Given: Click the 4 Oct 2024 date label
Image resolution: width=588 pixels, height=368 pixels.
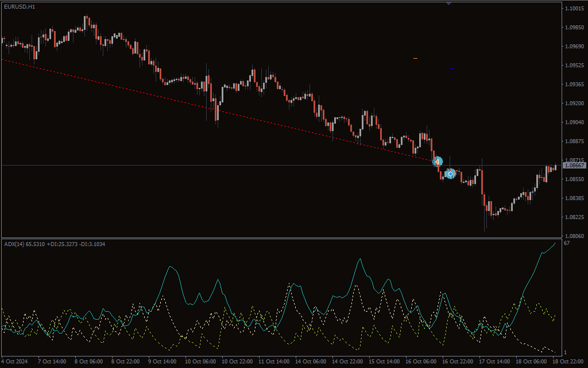Looking at the screenshot, I should (14, 362).
